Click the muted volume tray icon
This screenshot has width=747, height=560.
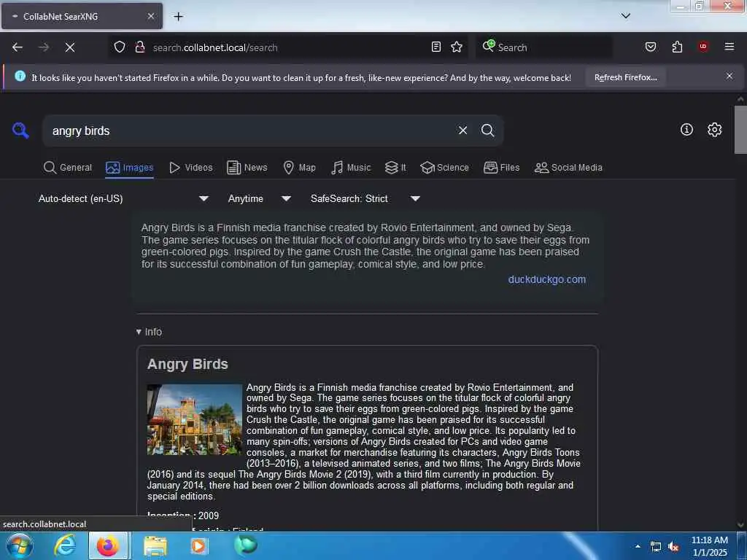(673, 547)
